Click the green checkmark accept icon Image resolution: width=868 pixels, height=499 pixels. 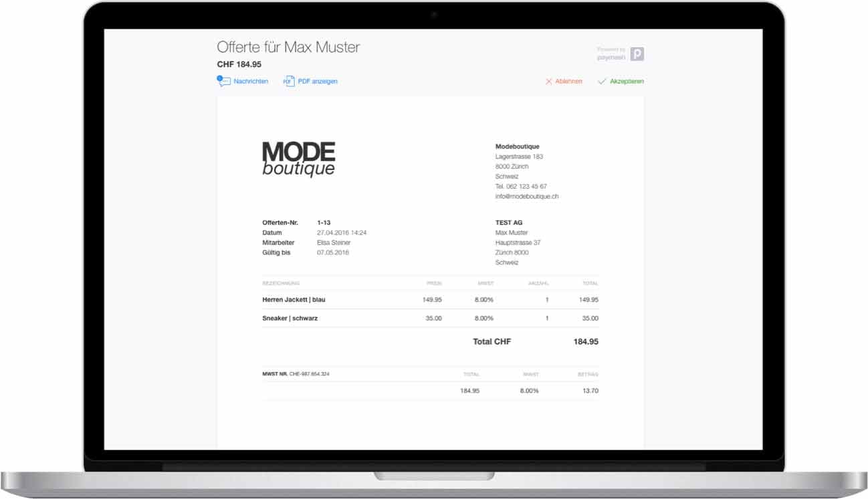click(602, 82)
